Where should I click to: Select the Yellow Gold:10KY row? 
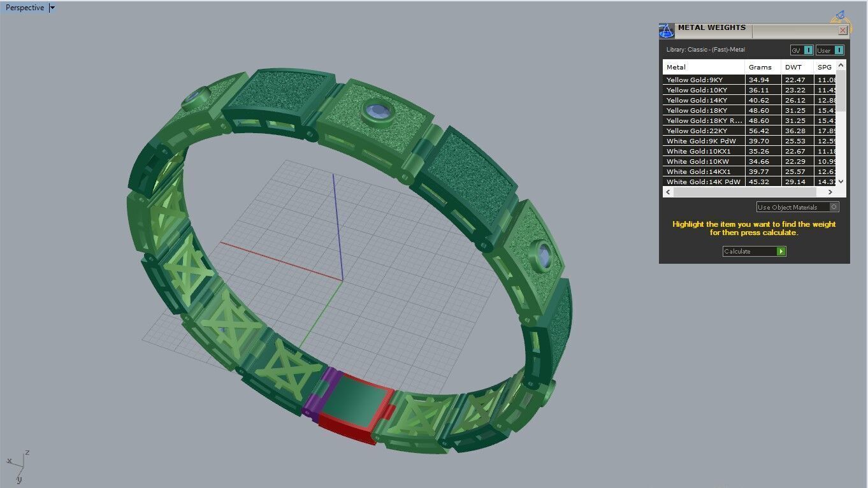pyautogui.click(x=749, y=90)
